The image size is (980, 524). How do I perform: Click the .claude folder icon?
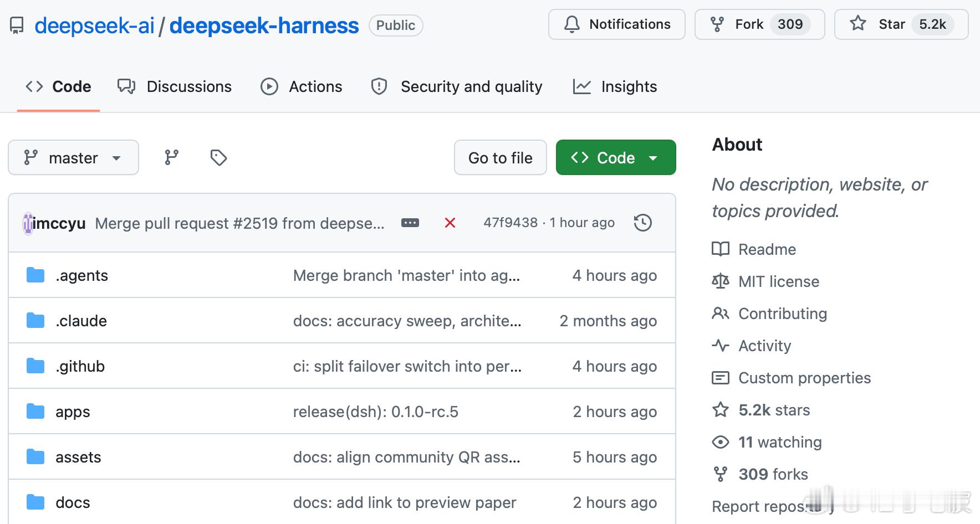click(35, 321)
